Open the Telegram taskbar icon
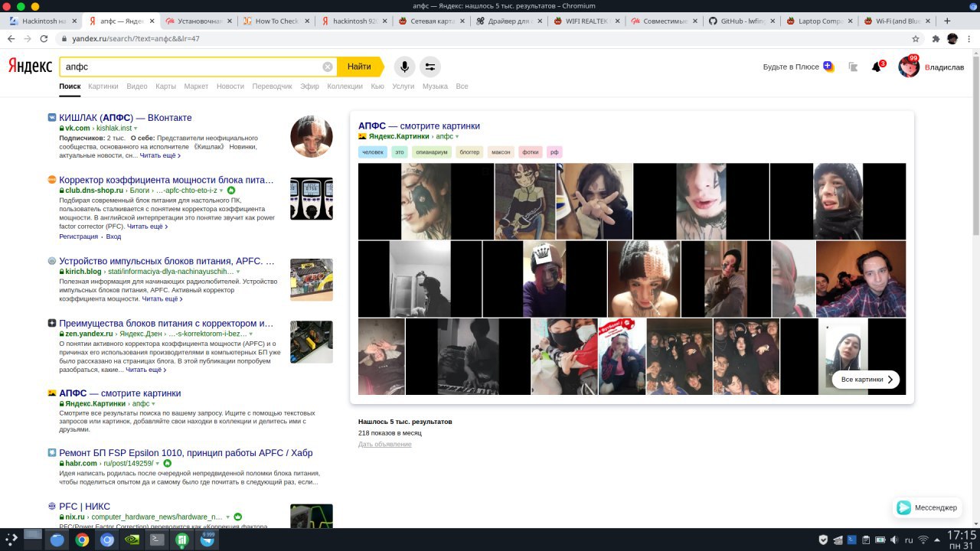 207,540
